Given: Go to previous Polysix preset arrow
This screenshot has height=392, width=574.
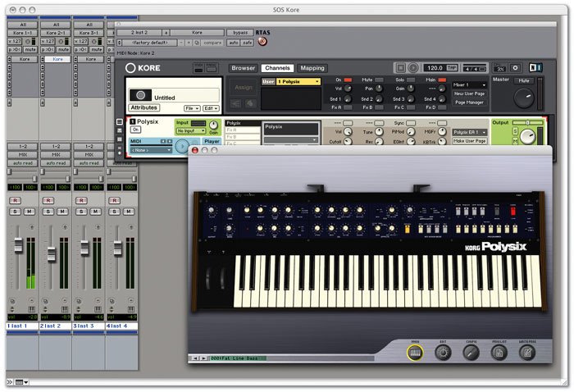Looking at the screenshot, I should tap(195, 358).
